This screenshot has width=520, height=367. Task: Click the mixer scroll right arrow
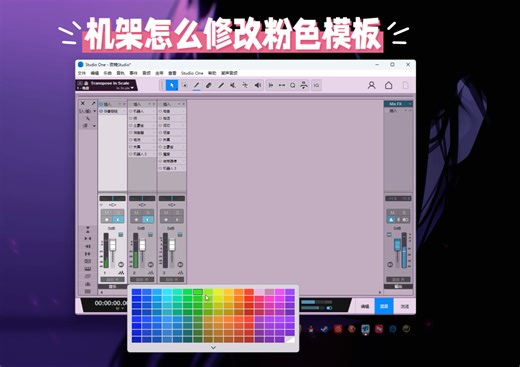pyautogui.click(x=380, y=292)
